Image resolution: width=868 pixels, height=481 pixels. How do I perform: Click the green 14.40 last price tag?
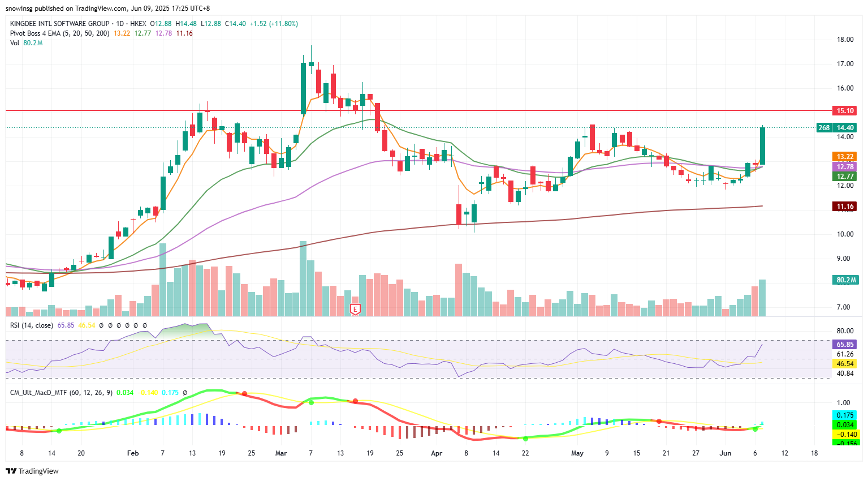(x=845, y=128)
